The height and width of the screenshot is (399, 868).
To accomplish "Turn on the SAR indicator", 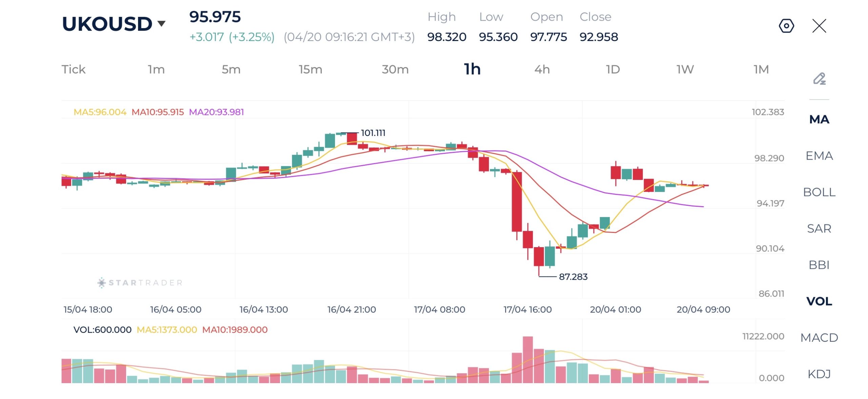I will click(x=819, y=228).
